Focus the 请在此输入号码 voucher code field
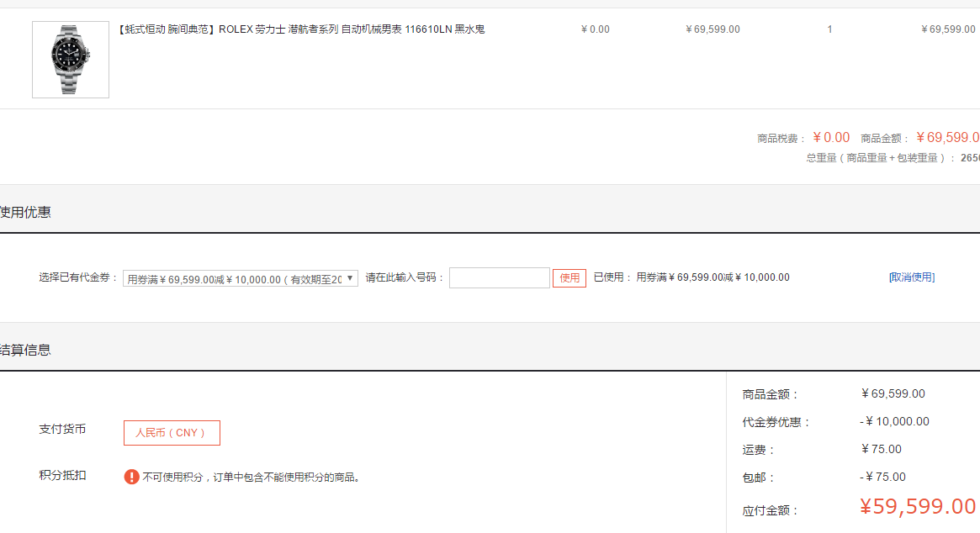The height and width of the screenshot is (533, 980). click(500, 278)
